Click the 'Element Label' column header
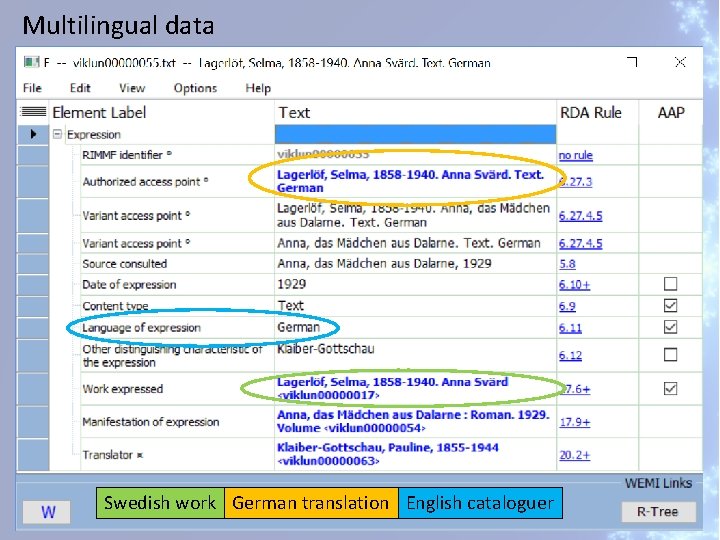The height and width of the screenshot is (540, 720). click(x=99, y=112)
